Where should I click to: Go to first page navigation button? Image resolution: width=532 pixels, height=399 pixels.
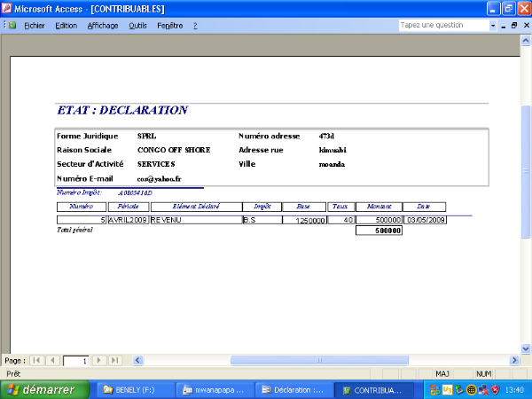tap(37, 361)
